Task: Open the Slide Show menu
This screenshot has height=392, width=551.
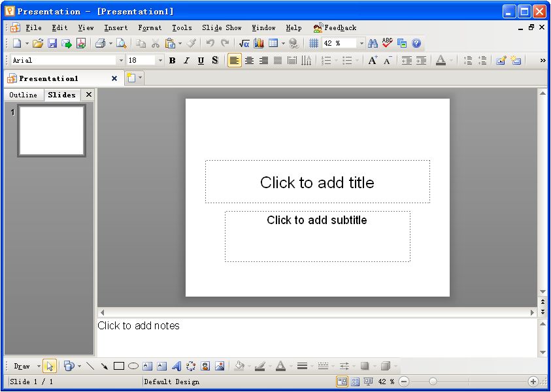Action: tap(222, 27)
